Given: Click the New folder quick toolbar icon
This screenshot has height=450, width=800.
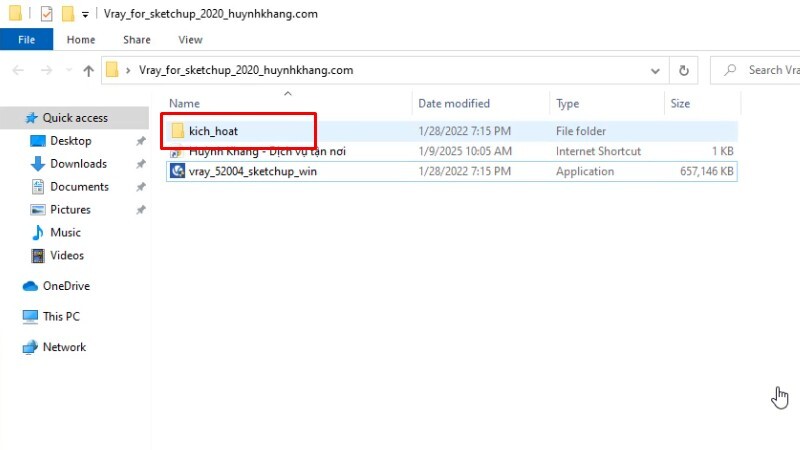Looking at the screenshot, I should [x=68, y=14].
